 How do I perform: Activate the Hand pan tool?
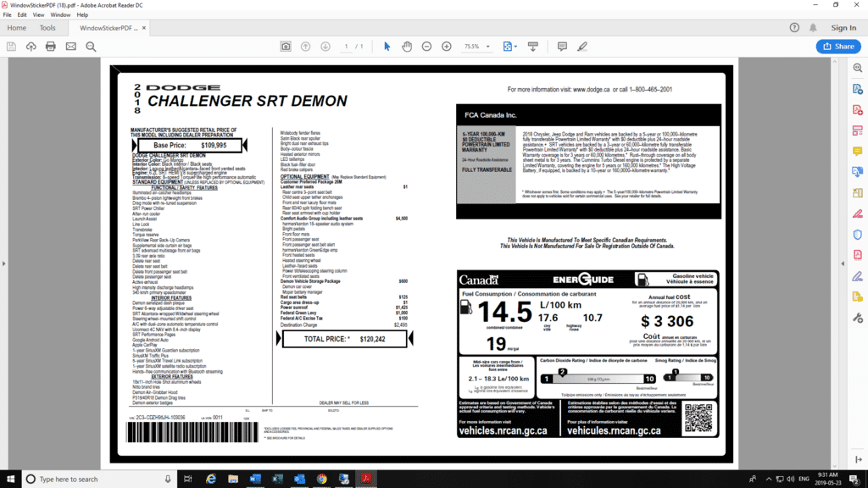point(407,47)
